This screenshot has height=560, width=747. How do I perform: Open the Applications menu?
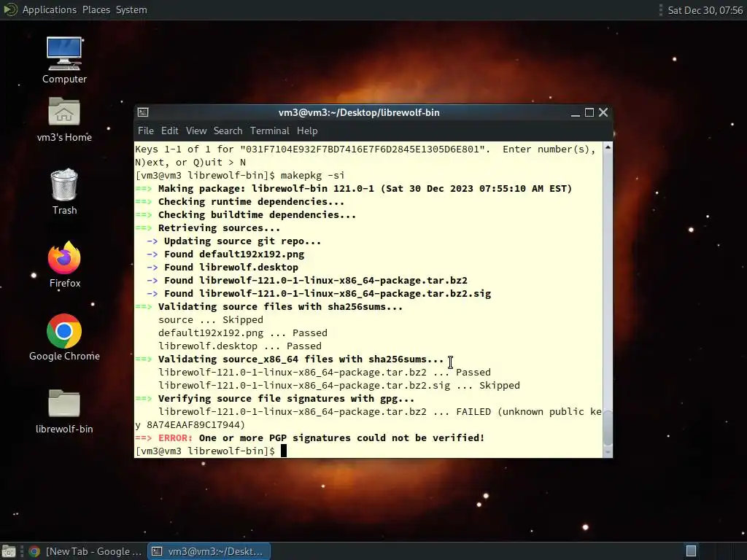click(x=49, y=10)
